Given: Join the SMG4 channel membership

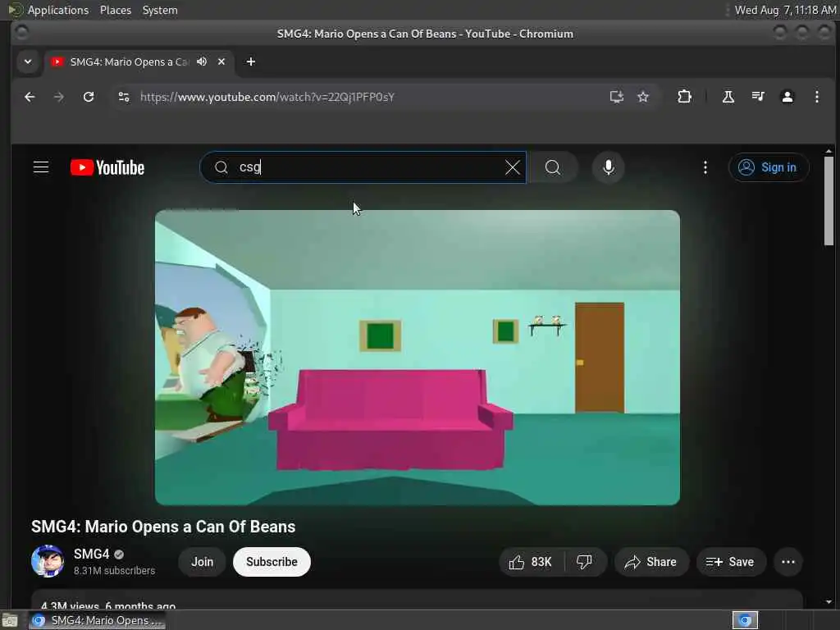Looking at the screenshot, I should (x=202, y=561).
